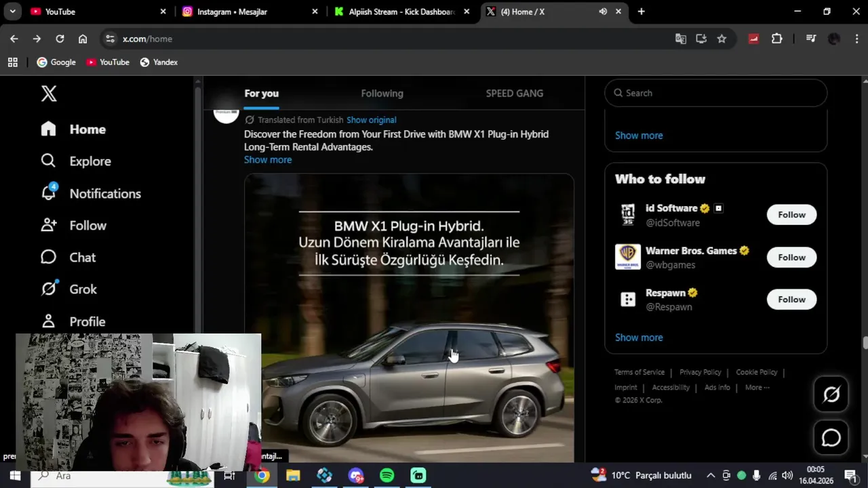Screen dimensions: 868x488
Task: Open id Software profile name
Action: click(671, 208)
